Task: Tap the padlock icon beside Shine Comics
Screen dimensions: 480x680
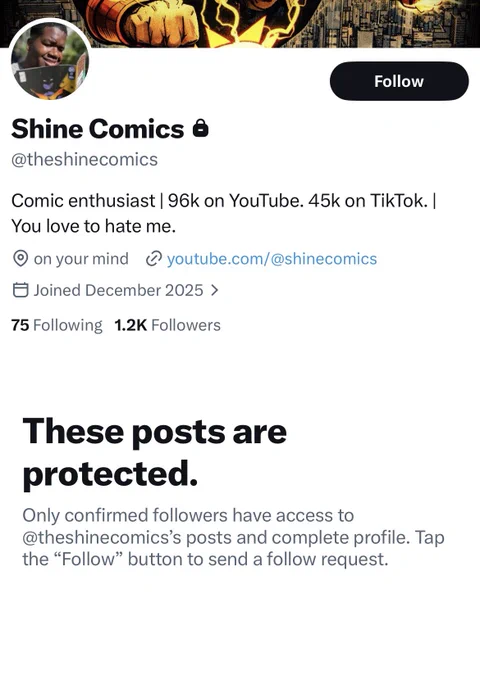Action: click(x=200, y=128)
